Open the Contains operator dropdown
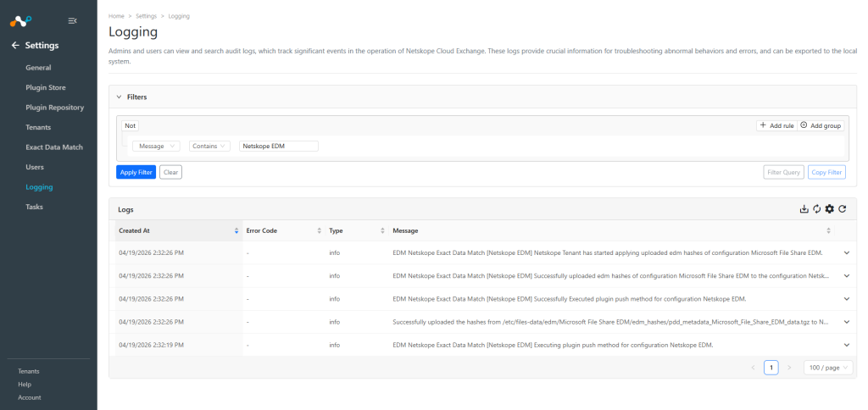 210,146
